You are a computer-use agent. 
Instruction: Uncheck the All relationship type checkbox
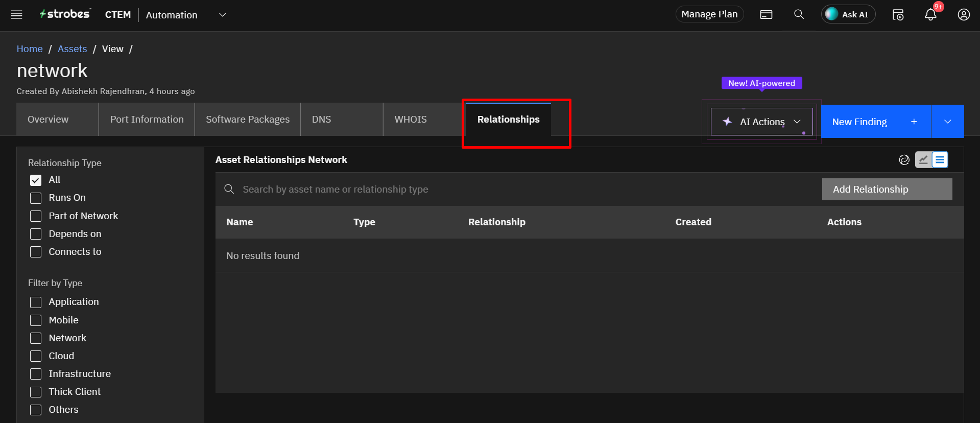pos(36,180)
